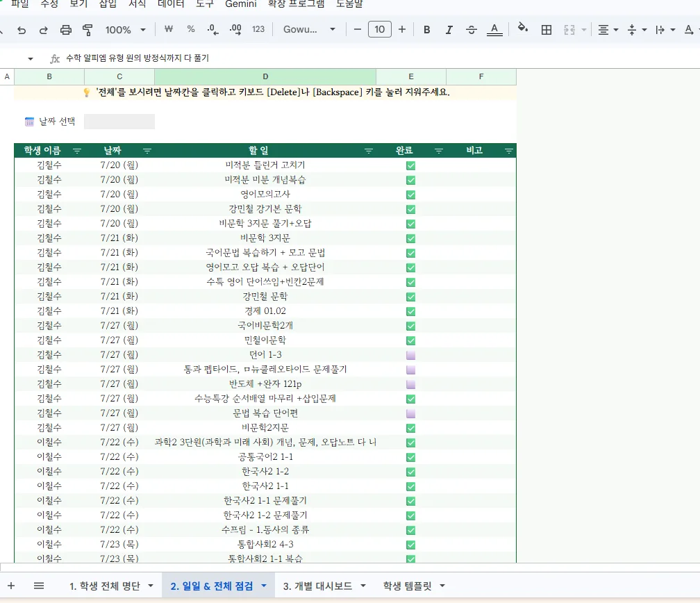Toggle italic formatting
This screenshot has height=603, width=700.
[449, 30]
